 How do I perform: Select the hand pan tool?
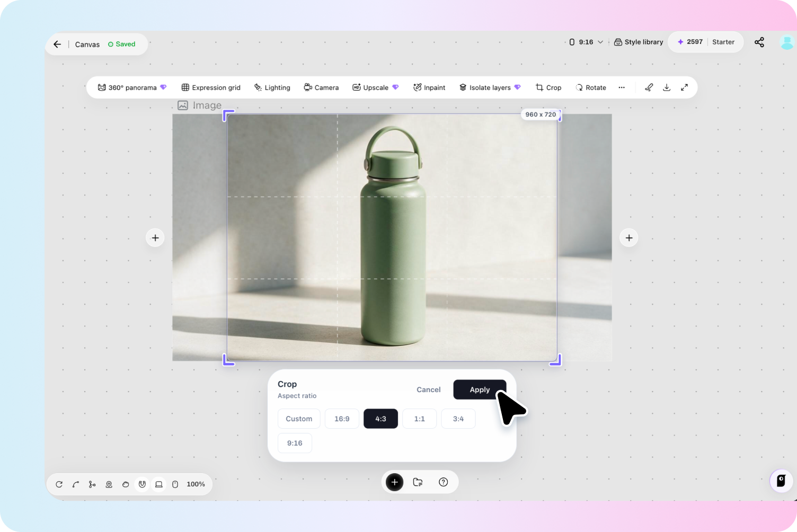pyautogui.click(x=126, y=484)
